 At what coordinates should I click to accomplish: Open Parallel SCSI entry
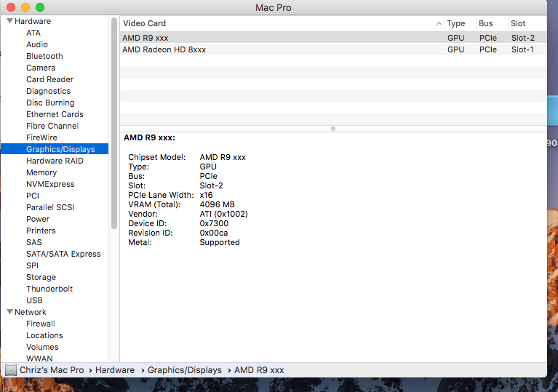(x=50, y=207)
